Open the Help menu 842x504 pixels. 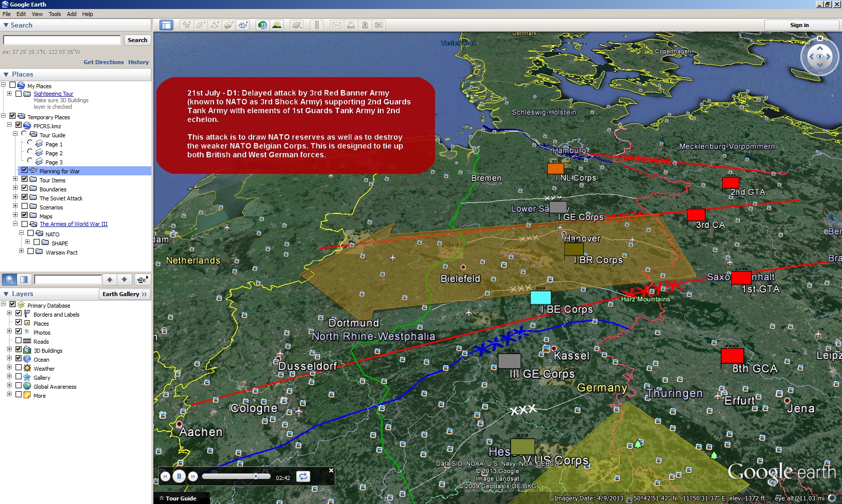pos(87,14)
